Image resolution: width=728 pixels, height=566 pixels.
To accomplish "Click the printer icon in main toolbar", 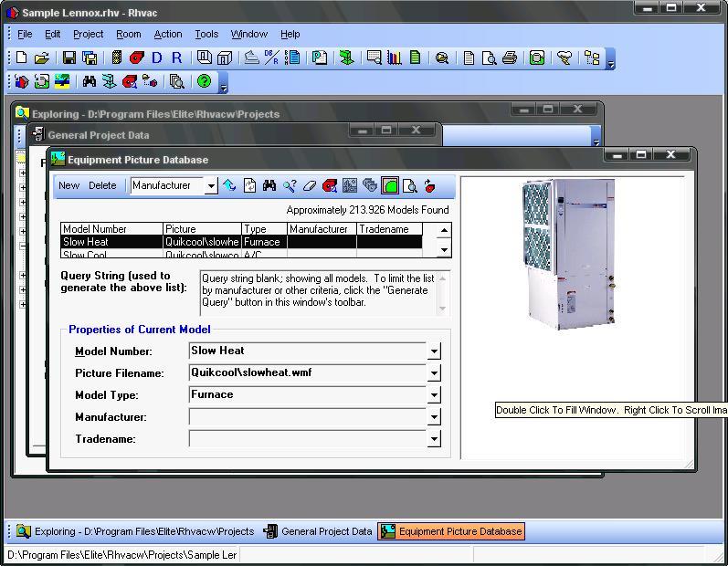I will click(510, 58).
